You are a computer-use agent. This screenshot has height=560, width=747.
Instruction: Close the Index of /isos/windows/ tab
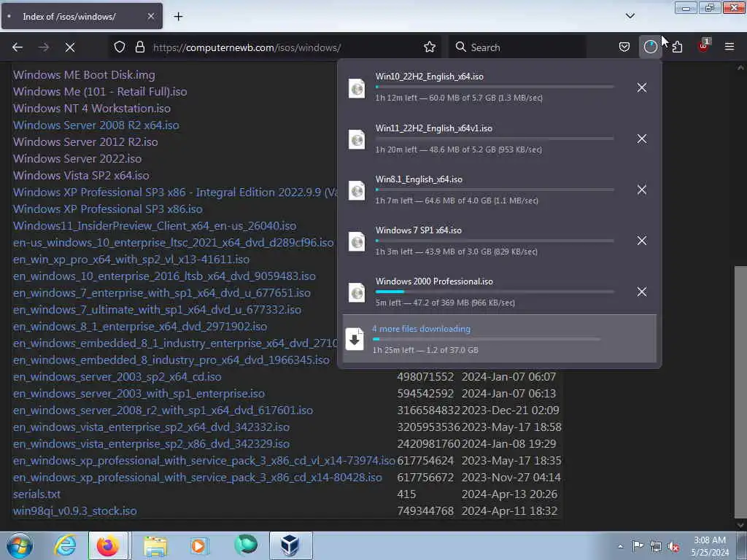pos(150,16)
